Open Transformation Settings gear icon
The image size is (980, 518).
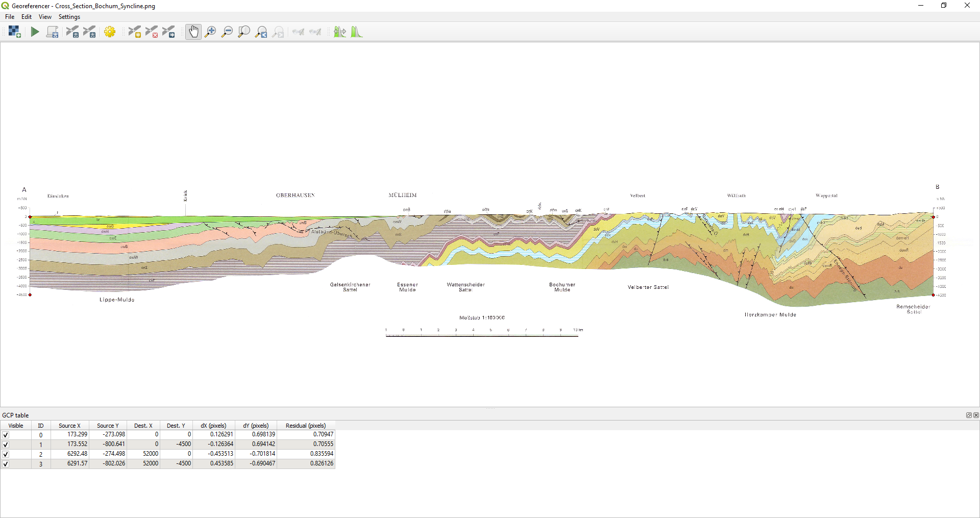point(110,32)
